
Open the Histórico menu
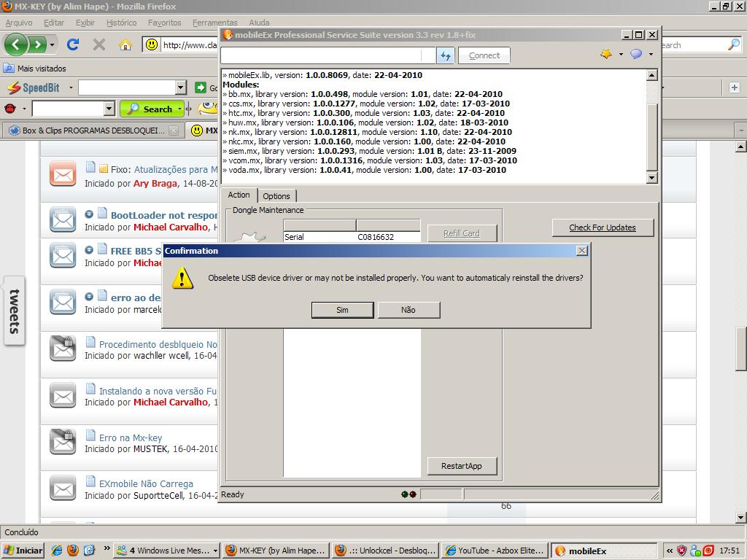(122, 23)
